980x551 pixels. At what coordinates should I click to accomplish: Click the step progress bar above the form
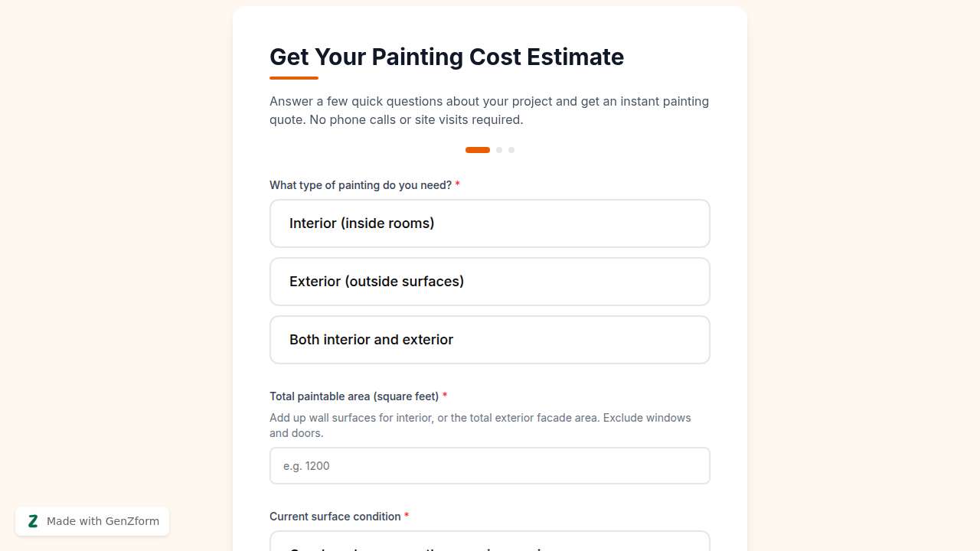tap(490, 150)
